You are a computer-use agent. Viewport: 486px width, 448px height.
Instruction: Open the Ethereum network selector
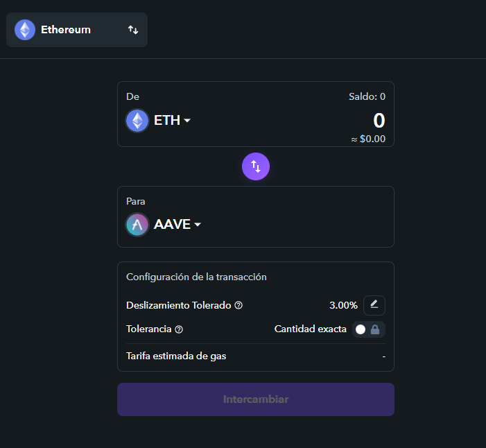tap(77, 30)
